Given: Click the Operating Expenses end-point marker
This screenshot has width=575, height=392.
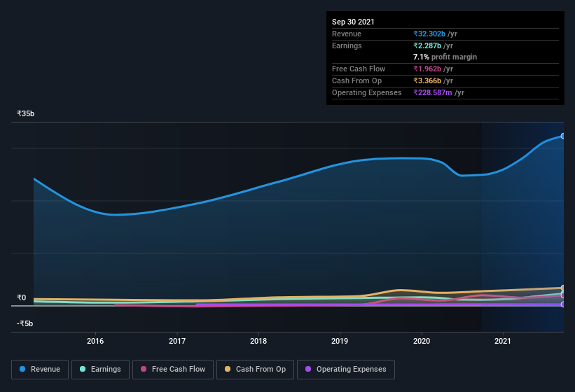Looking at the screenshot, I should 563,304.
